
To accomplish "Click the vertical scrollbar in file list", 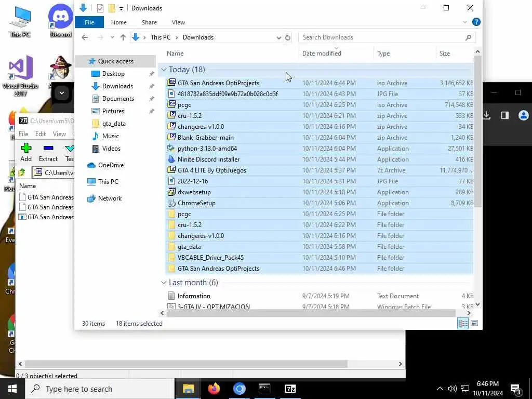I will 477,130.
